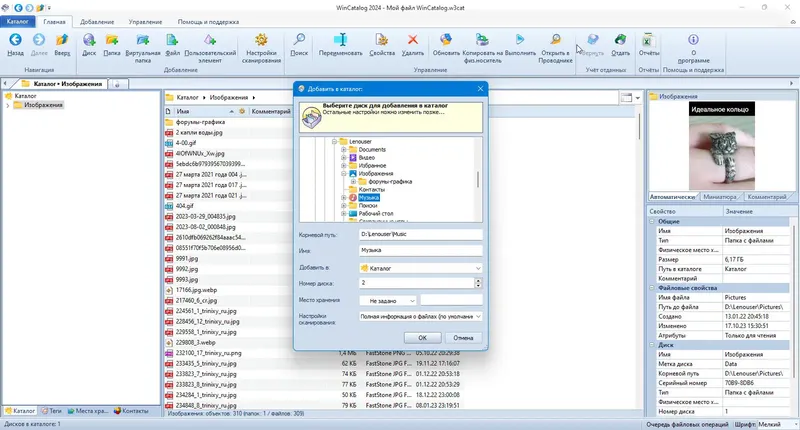The image size is (800, 430).
Task: Click the Обновить ribbon icon
Action: coord(446,40)
